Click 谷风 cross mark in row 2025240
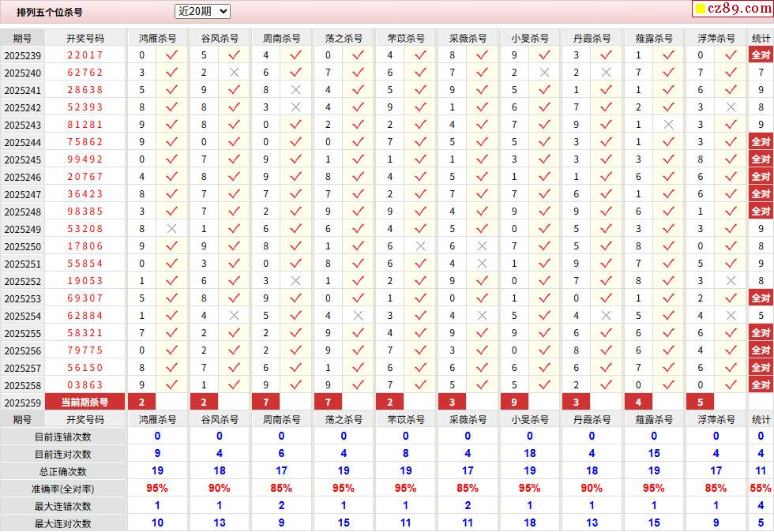The image size is (774, 532). (x=234, y=73)
